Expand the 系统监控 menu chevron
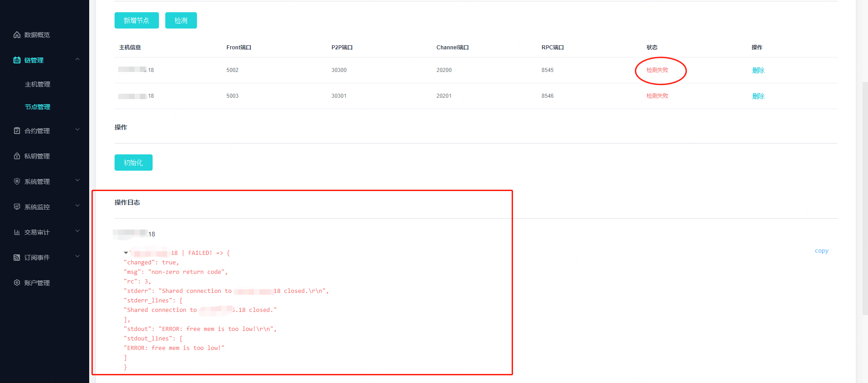 (77, 206)
